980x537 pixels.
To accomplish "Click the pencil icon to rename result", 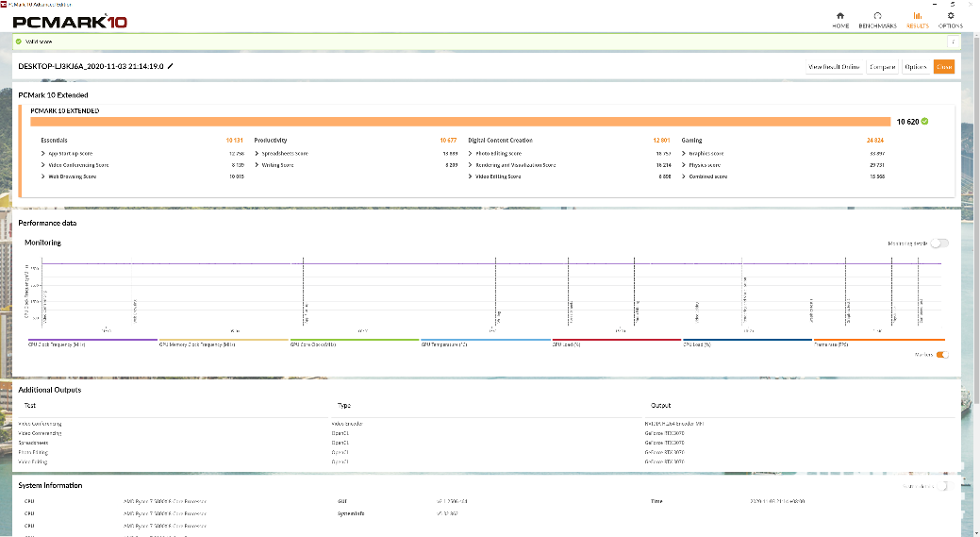I will 170,66.
